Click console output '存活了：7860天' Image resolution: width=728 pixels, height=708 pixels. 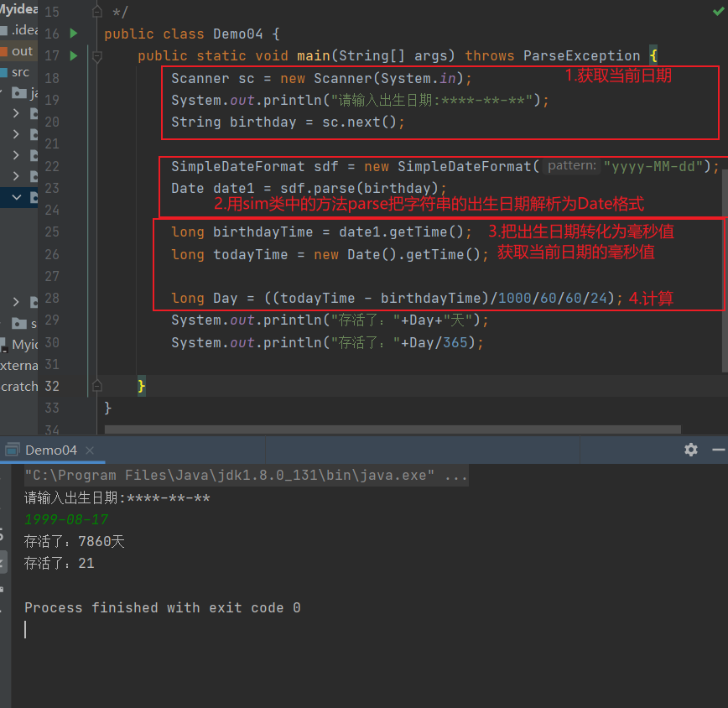pyautogui.click(x=75, y=541)
